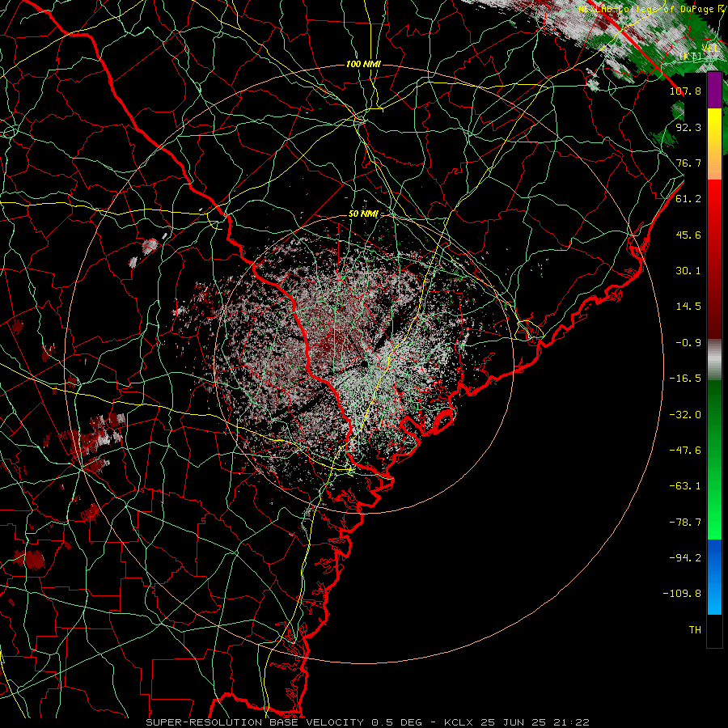Click the -0.9 velocity scale value
The height and width of the screenshot is (728, 728).
(x=688, y=343)
